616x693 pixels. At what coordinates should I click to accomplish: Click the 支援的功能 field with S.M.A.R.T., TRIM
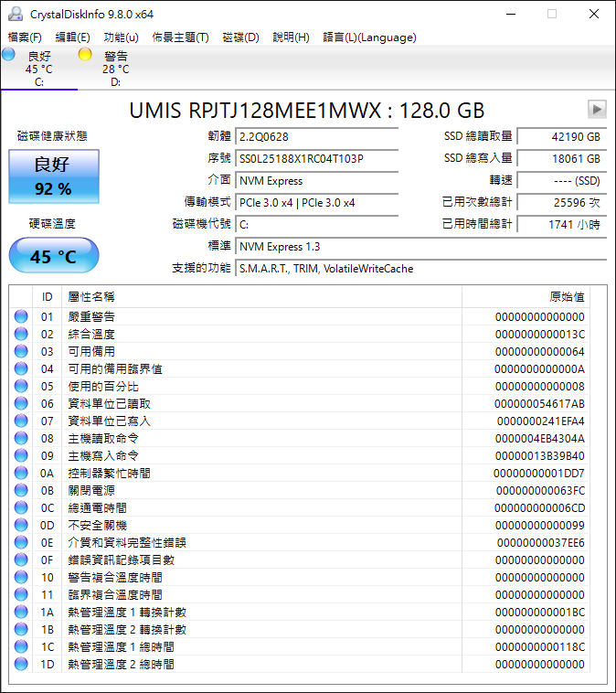tap(421, 269)
